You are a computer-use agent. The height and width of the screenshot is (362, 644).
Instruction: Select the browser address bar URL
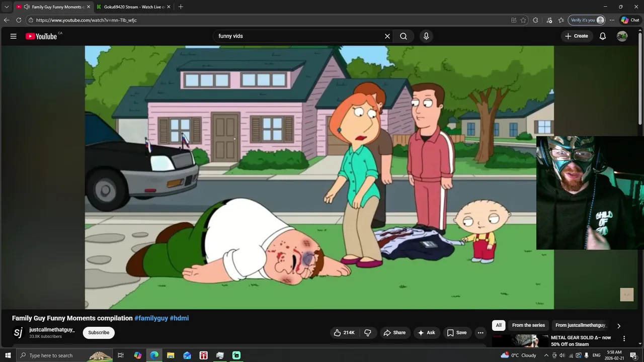pos(87,20)
